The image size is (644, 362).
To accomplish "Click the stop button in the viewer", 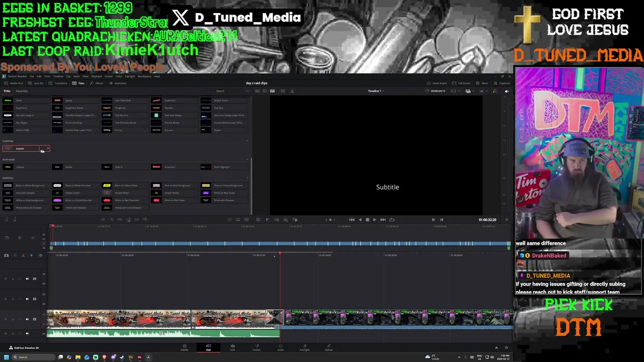I will tap(367, 220).
